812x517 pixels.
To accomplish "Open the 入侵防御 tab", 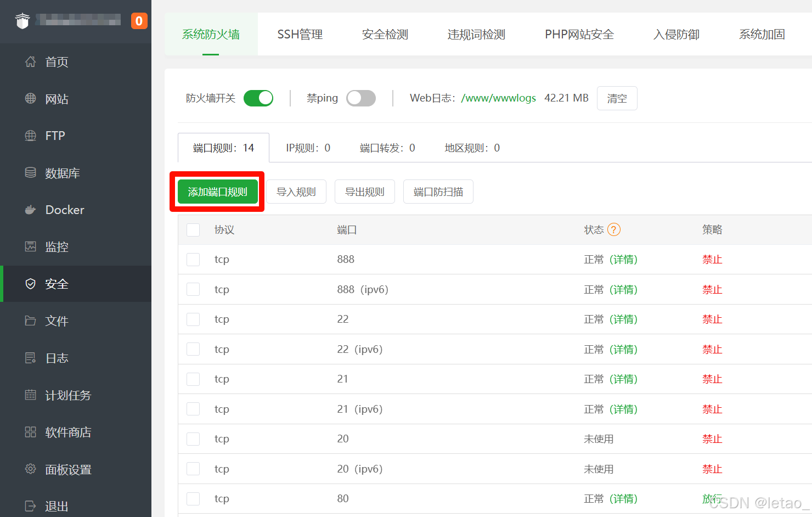I will 676,34.
